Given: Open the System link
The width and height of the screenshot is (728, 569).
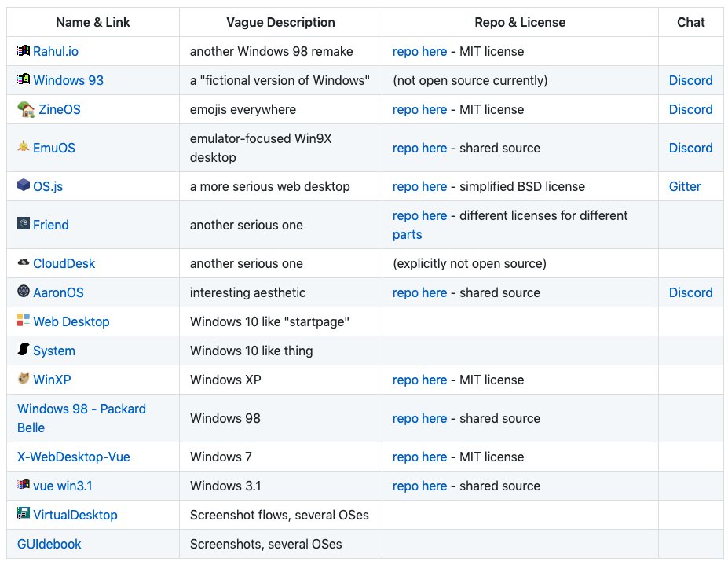Looking at the screenshot, I should pos(54,351).
